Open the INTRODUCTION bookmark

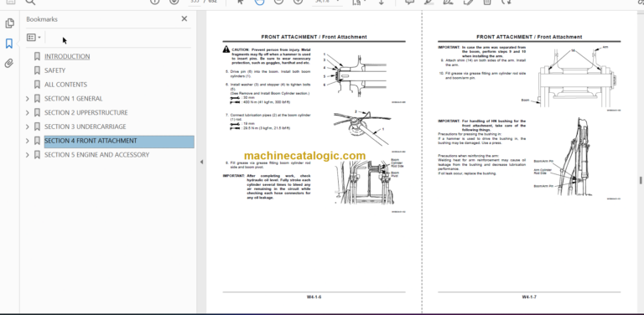pyautogui.click(x=67, y=57)
